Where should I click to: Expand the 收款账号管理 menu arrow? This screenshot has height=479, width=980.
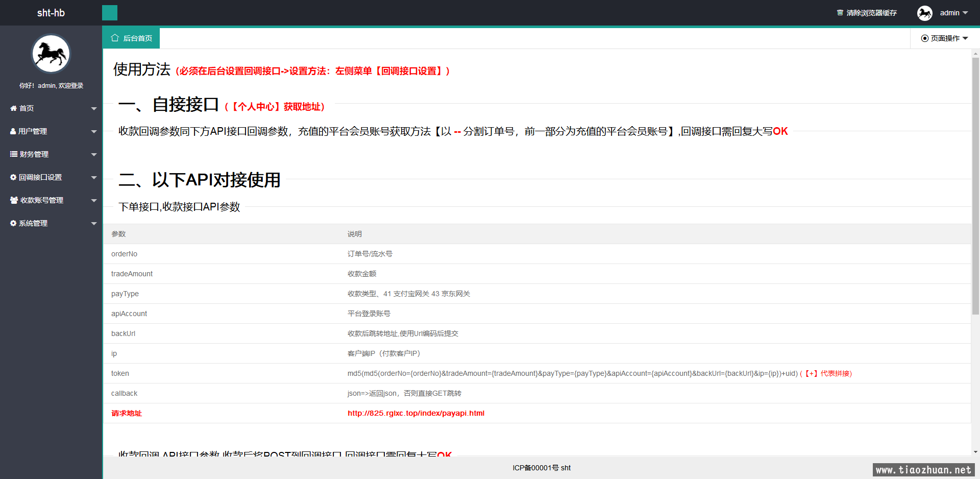pyautogui.click(x=94, y=200)
